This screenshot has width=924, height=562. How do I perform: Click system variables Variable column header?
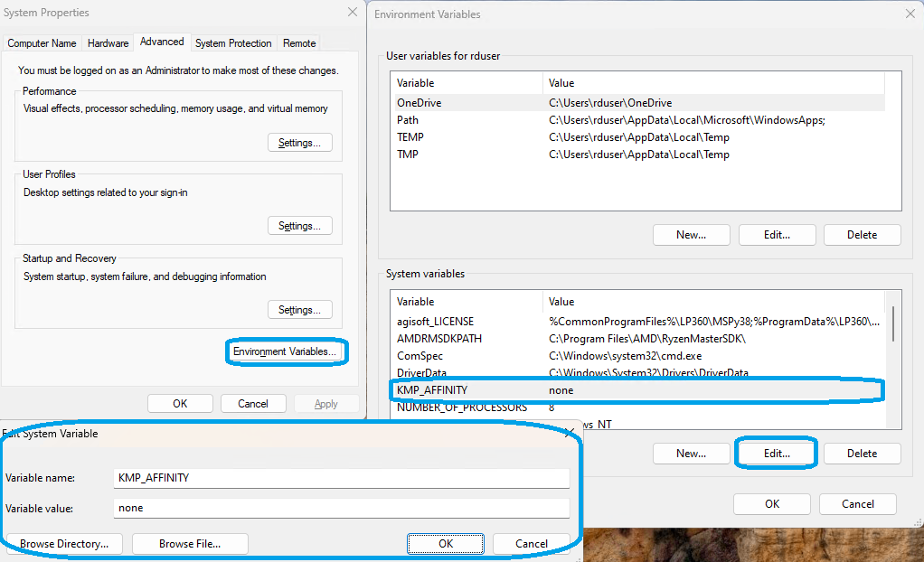point(467,302)
